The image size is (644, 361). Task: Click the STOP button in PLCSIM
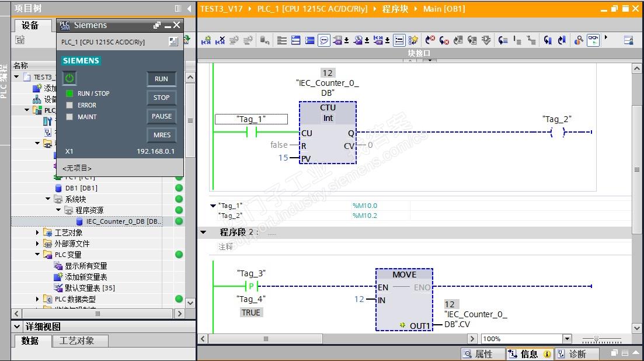click(x=161, y=98)
